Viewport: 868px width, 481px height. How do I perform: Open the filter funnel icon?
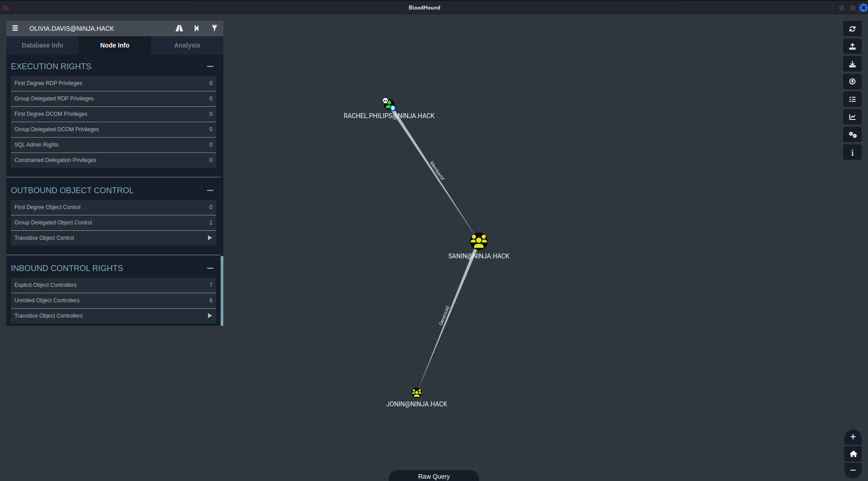214,29
